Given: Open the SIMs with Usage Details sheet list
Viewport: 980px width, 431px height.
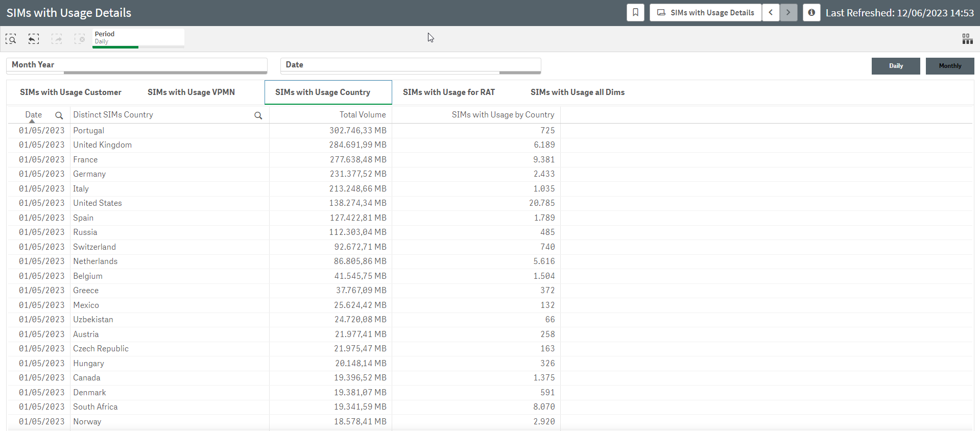Looking at the screenshot, I should 705,13.
